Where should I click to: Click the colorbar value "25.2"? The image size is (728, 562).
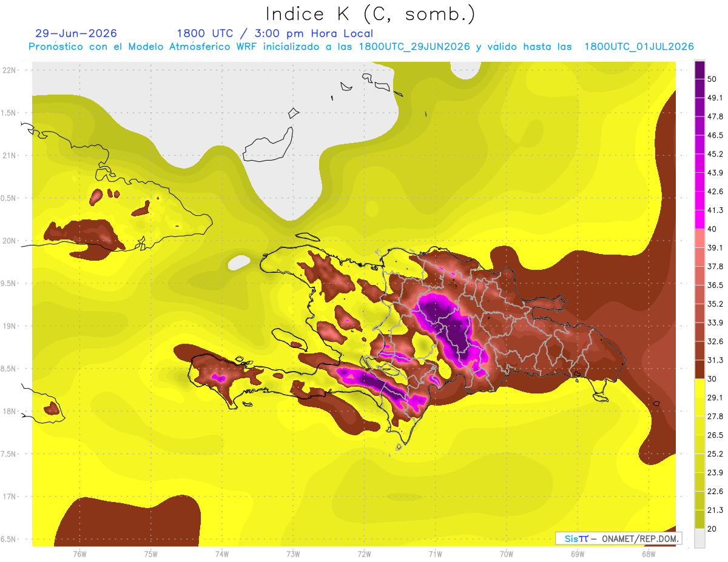tap(715, 454)
